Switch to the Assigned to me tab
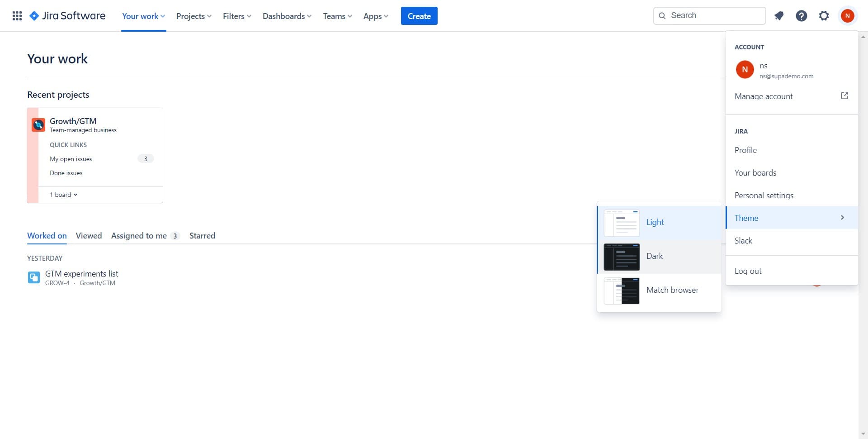This screenshot has width=868, height=439. click(139, 236)
